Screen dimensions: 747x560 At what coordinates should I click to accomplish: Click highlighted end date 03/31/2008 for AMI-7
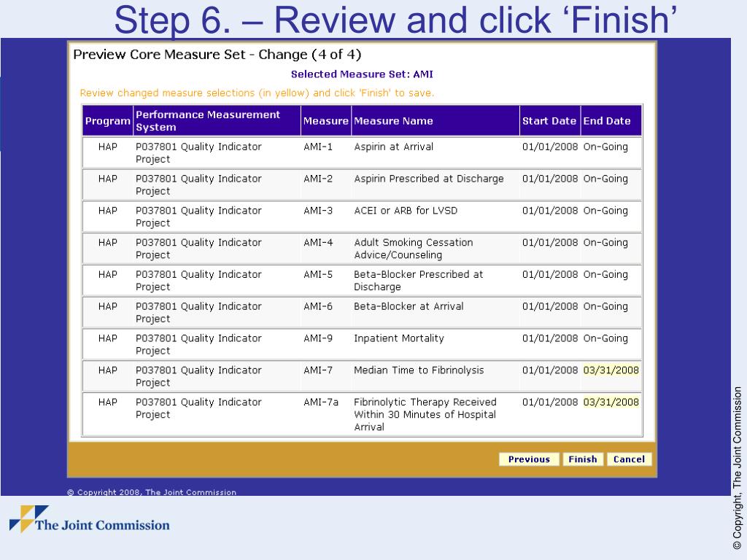click(611, 370)
